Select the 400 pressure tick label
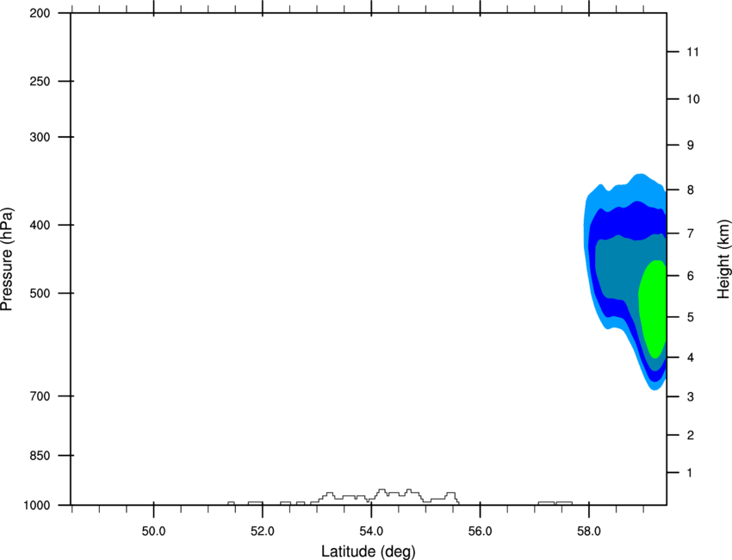Image resolution: width=732 pixels, height=560 pixels. click(40, 225)
